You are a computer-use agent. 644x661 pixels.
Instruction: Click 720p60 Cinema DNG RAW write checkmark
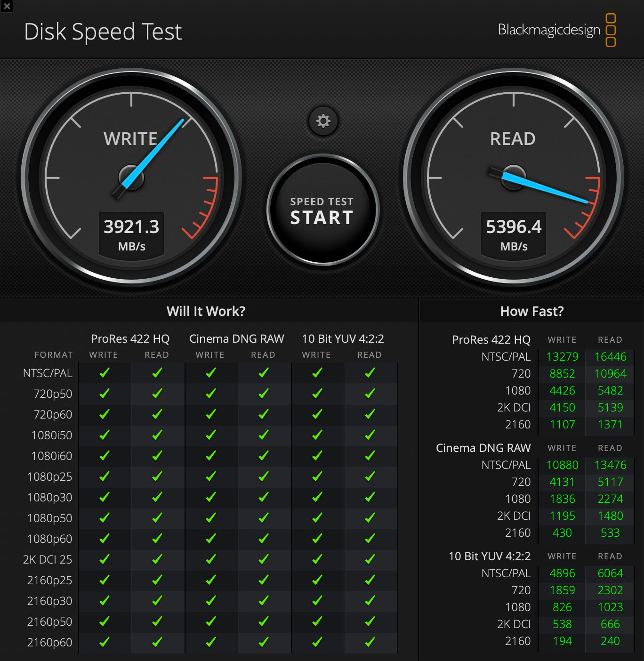[210, 414]
